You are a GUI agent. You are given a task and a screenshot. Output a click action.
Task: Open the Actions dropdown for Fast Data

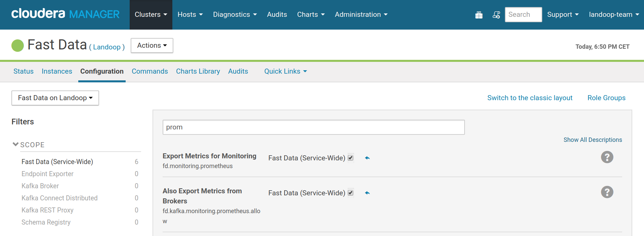click(x=152, y=45)
